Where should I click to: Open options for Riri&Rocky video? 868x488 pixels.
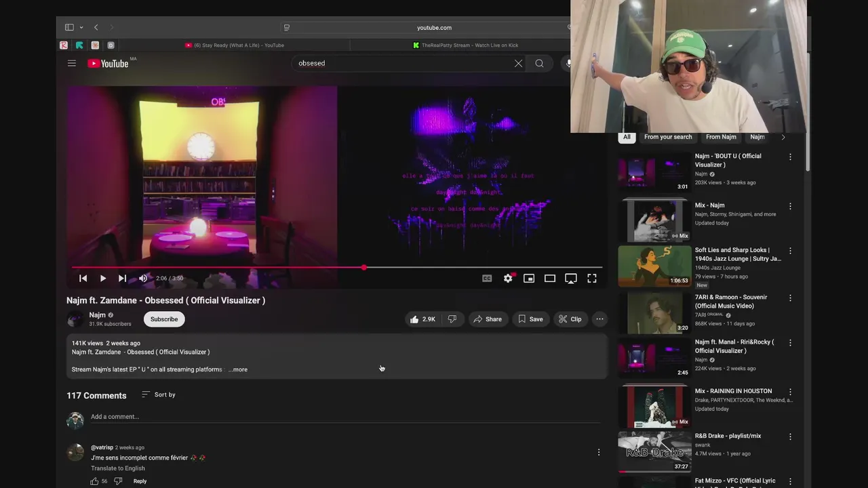click(790, 343)
